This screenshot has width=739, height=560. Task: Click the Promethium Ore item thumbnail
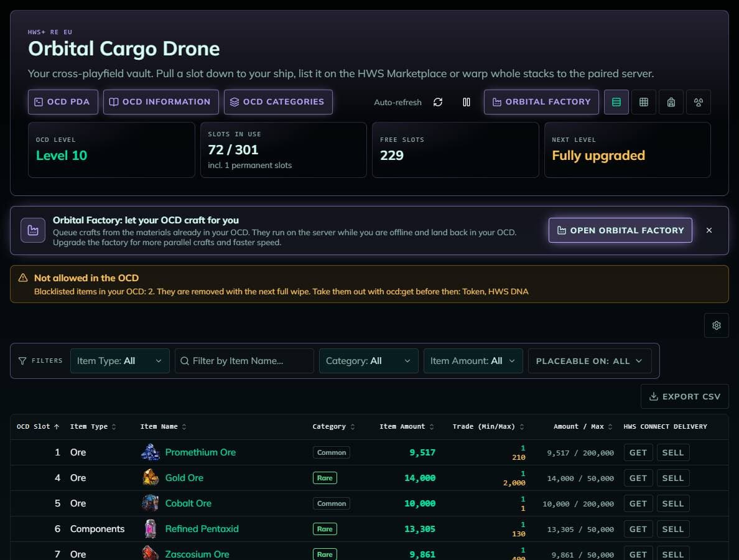pos(151,452)
